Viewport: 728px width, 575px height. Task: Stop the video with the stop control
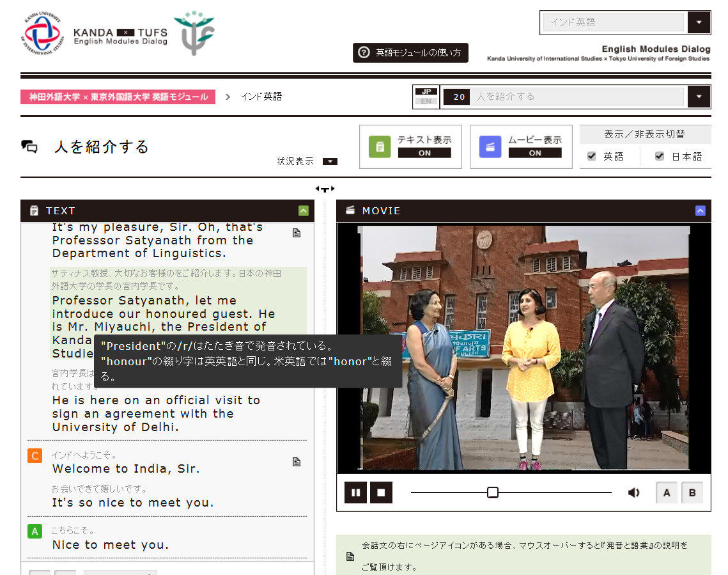pyautogui.click(x=381, y=492)
